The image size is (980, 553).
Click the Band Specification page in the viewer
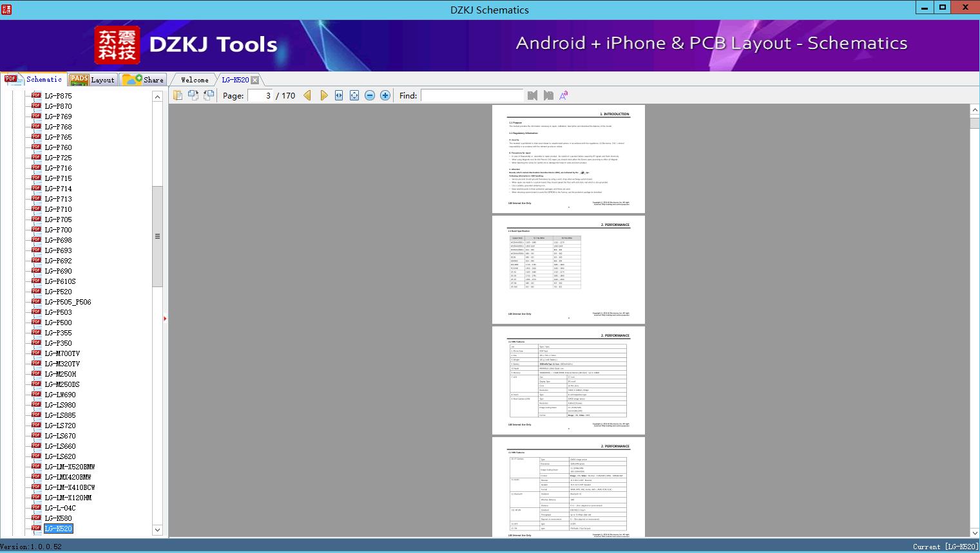click(x=568, y=270)
